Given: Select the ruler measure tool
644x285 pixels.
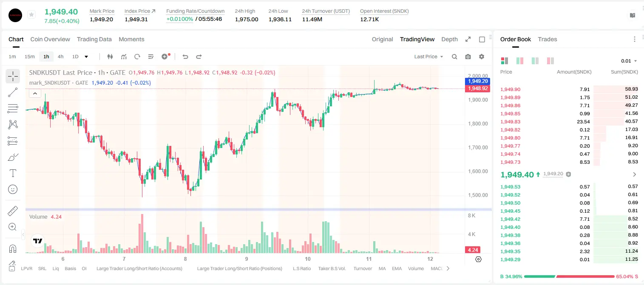Looking at the screenshot, I should 13,211.
